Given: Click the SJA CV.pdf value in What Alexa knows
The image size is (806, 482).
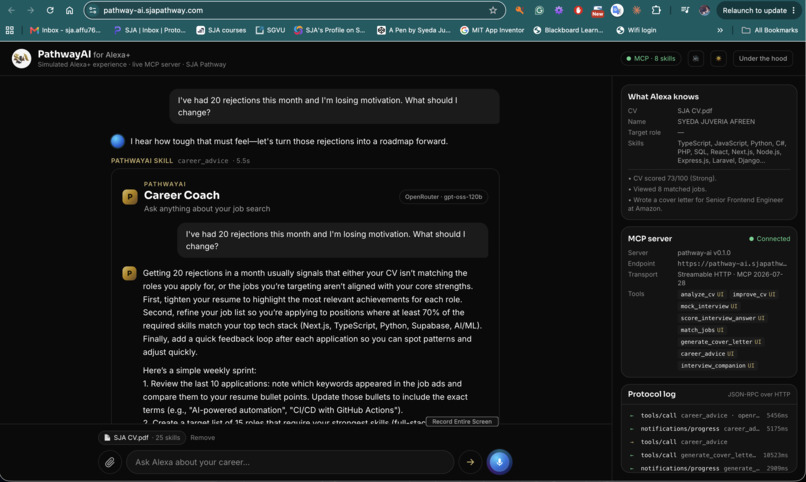Looking at the screenshot, I should click(694, 111).
